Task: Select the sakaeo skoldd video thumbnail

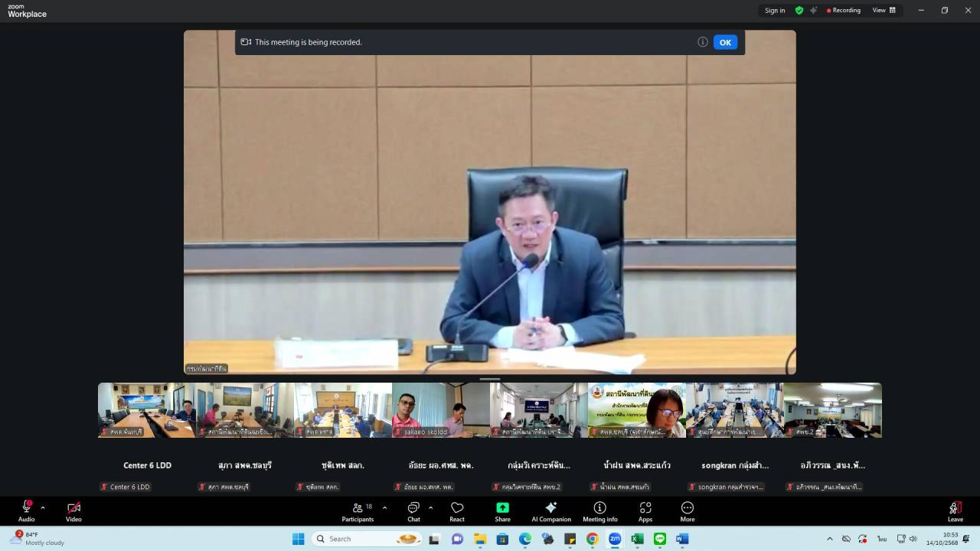Action: click(x=441, y=410)
